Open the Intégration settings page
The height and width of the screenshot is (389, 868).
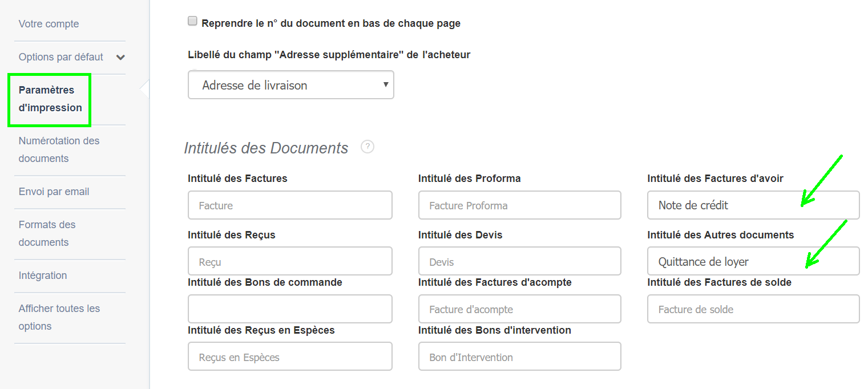pos(43,275)
